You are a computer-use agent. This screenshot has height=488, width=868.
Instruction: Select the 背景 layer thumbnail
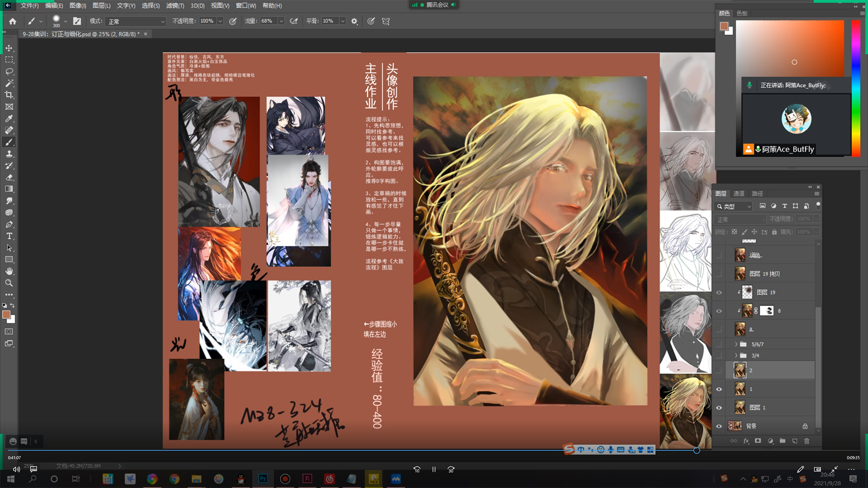(735, 426)
